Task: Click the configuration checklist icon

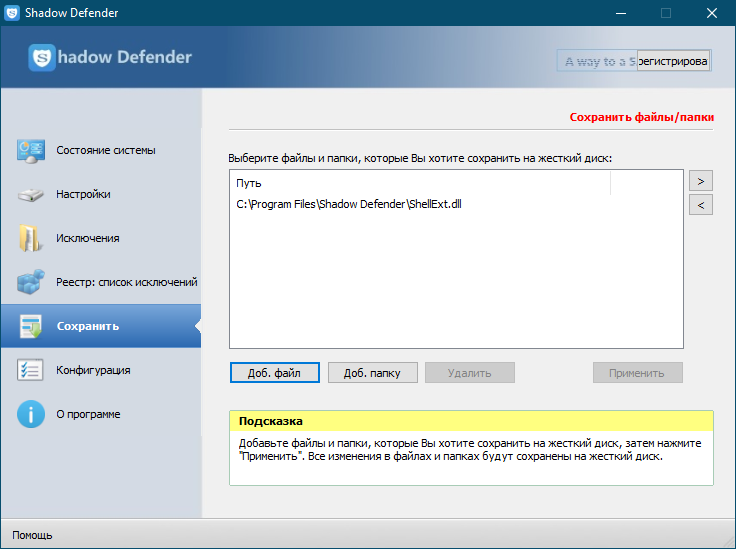Action: (31, 370)
